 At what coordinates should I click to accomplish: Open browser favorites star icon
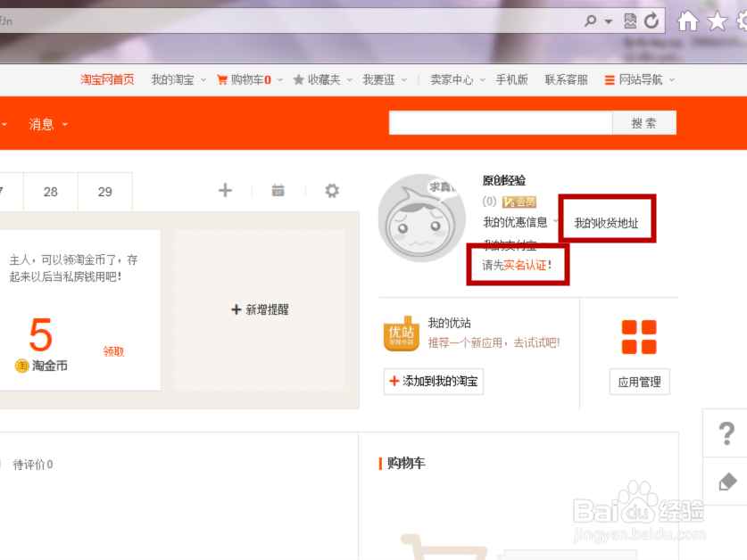point(717,21)
